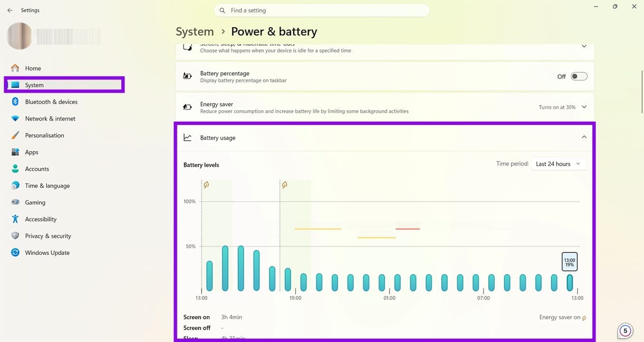The image size is (644, 342).
Task: Open the Home icon in the sidebar
Action: point(15,68)
